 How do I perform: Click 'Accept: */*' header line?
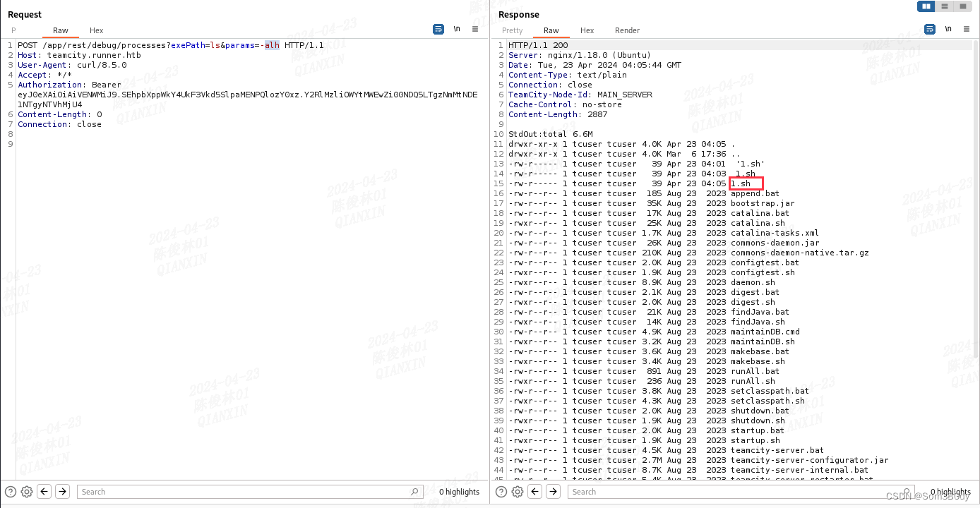44,75
